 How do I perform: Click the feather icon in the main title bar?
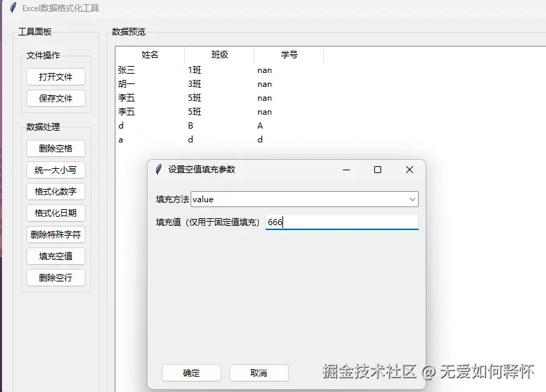pos(13,8)
